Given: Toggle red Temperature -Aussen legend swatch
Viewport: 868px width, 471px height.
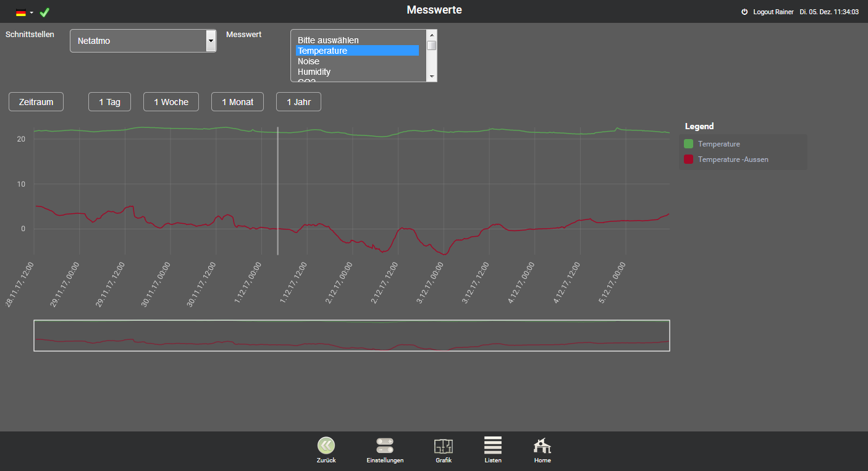Looking at the screenshot, I should 688,159.
